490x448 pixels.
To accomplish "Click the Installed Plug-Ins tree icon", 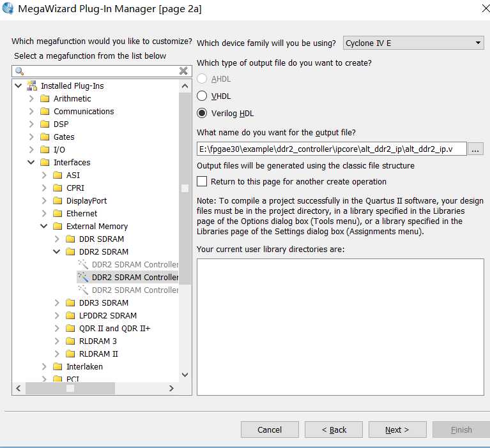I will pos(32,86).
